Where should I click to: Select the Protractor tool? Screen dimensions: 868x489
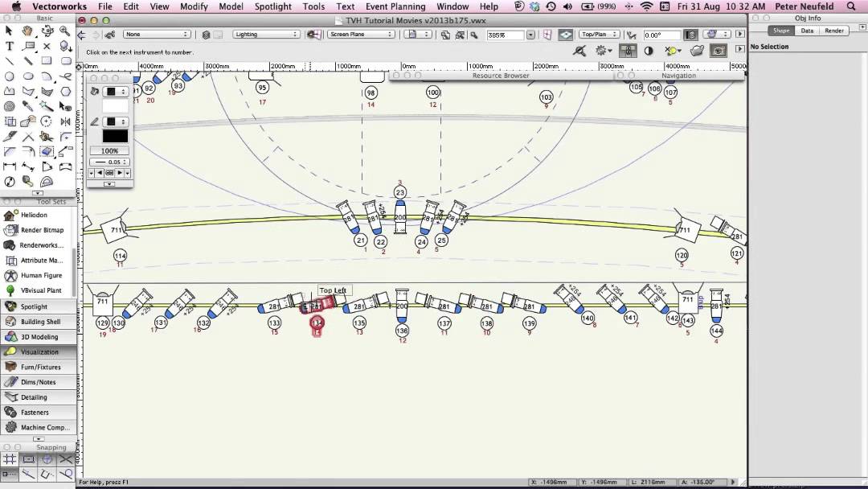tap(47, 181)
